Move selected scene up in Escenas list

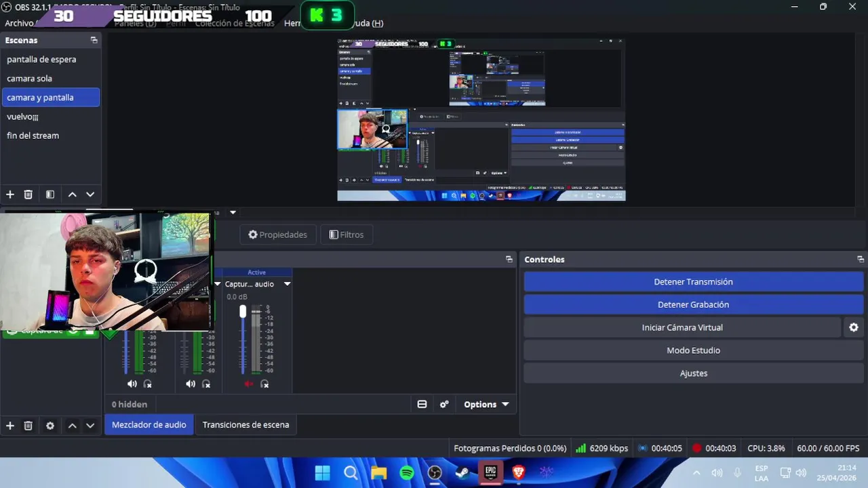(x=72, y=195)
